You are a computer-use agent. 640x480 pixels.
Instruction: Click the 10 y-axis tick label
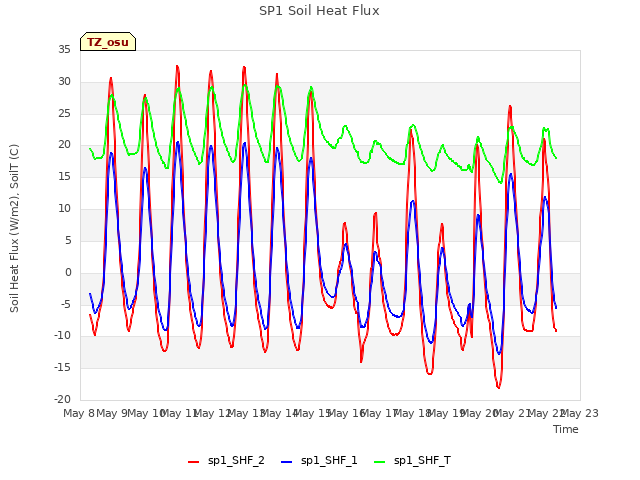coord(64,209)
